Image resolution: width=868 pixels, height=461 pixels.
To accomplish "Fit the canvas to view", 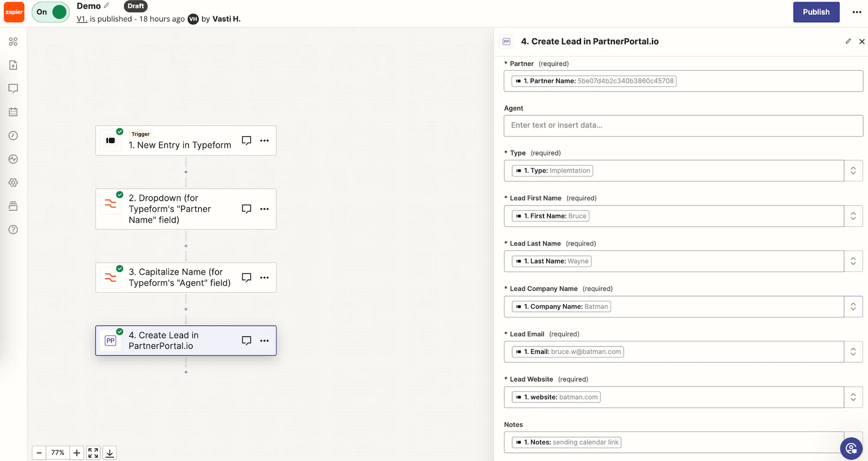I will coord(93,453).
